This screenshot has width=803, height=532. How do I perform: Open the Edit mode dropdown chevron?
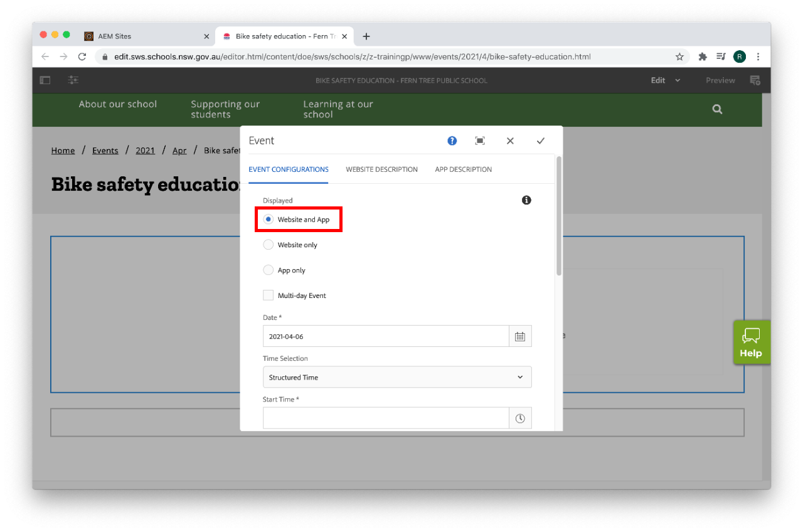pos(678,80)
